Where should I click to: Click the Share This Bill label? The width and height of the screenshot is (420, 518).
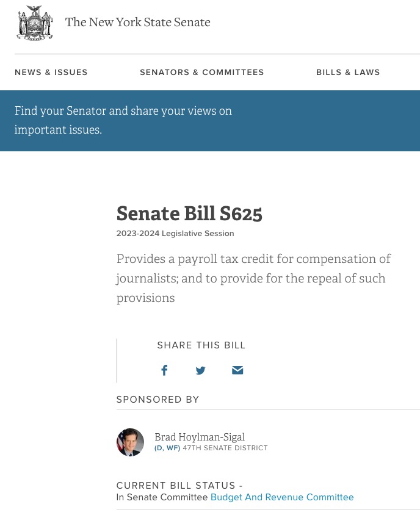point(201,345)
